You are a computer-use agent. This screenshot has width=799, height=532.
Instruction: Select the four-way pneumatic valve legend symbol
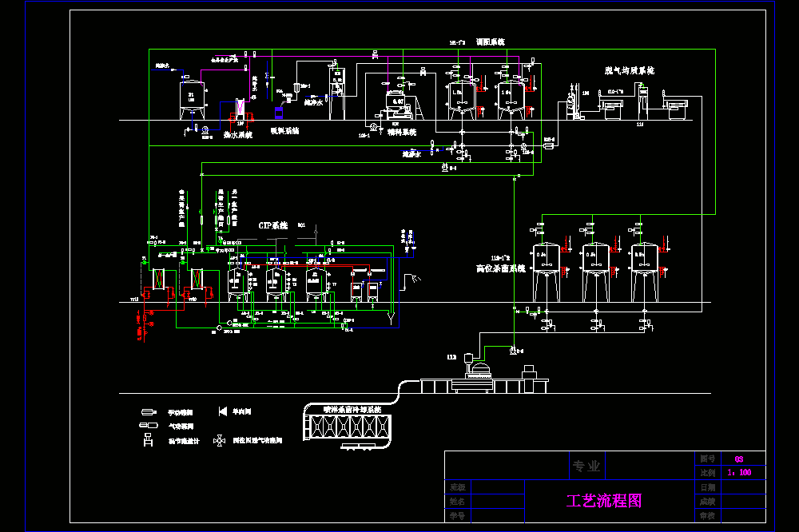[220, 440]
